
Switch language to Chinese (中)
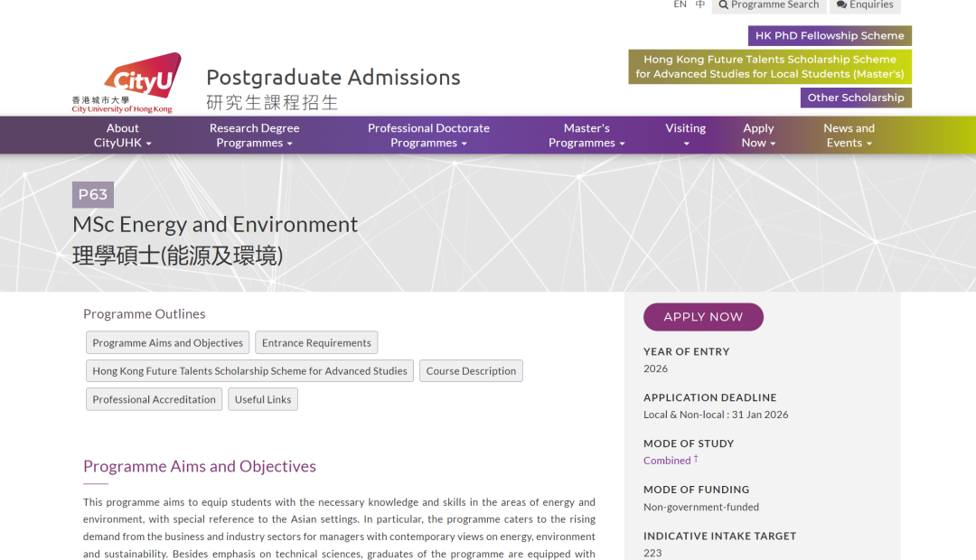(700, 5)
